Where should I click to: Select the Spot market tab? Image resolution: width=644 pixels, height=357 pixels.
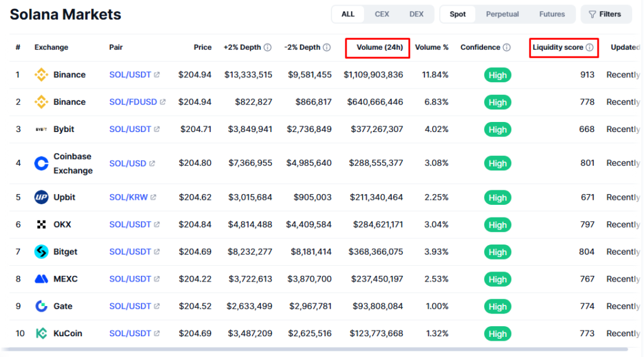click(458, 14)
